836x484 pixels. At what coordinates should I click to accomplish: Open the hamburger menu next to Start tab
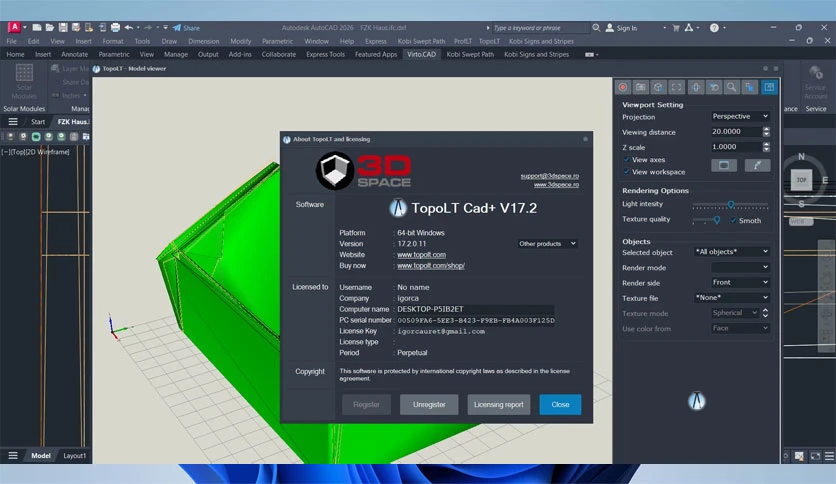[13, 122]
